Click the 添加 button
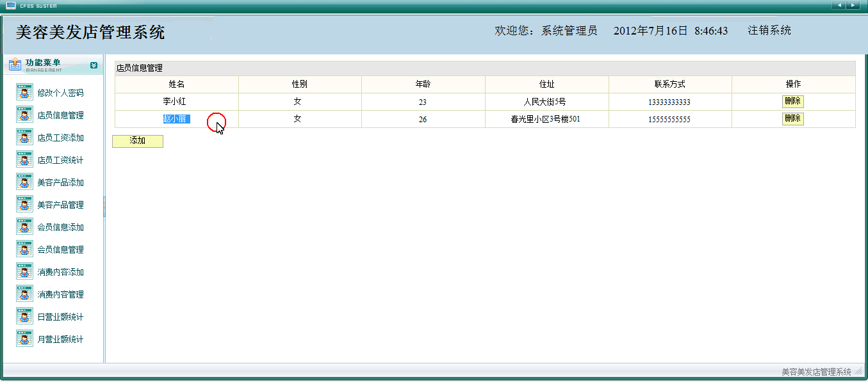 point(138,141)
